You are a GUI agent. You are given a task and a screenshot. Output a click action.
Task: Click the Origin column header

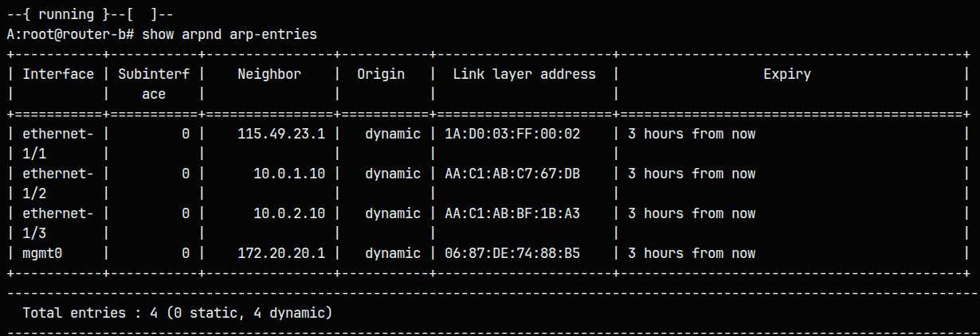click(x=381, y=74)
